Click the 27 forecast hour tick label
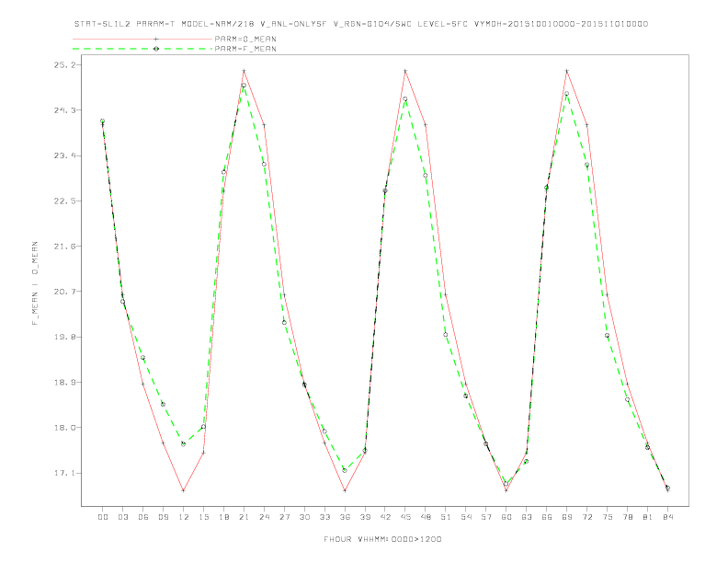The width and height of the screenshot is (728, 563). (284, 517)
